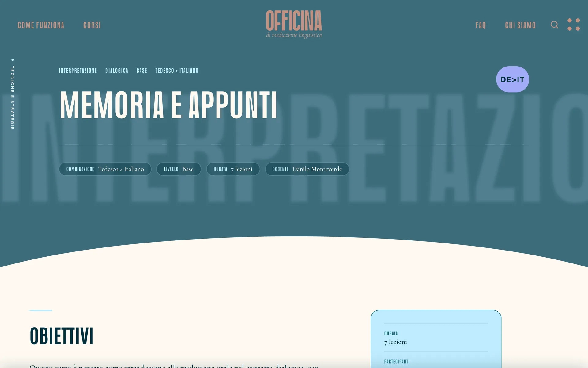The image size is (588, 368).
Task: Open the Come Funziona menu item
Action: [x=41, y=25]
